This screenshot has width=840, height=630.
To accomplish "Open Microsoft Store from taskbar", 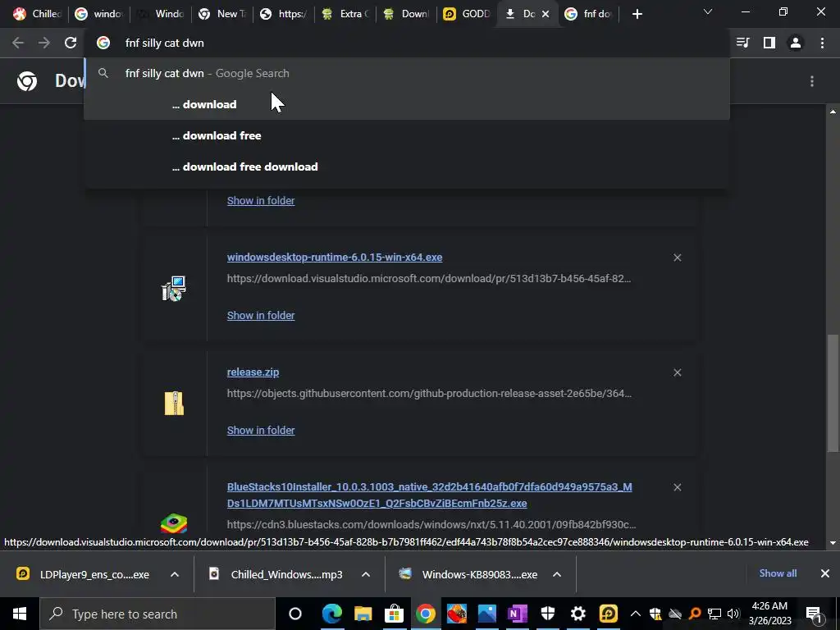I will pyautogui.click(x=394, y=614).
